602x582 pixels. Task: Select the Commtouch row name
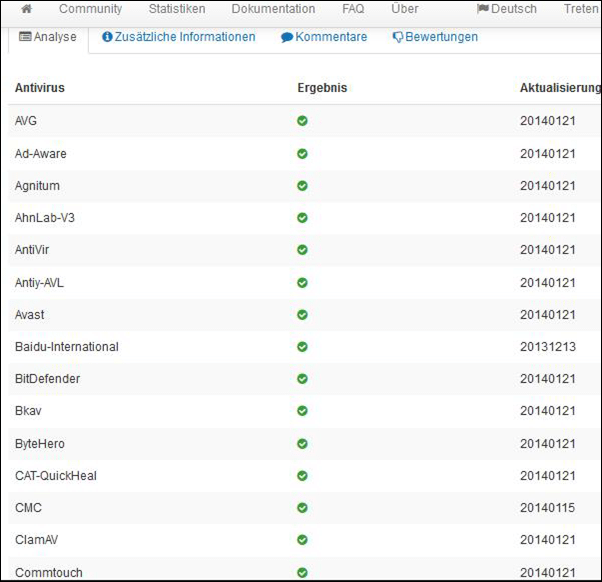49,573
